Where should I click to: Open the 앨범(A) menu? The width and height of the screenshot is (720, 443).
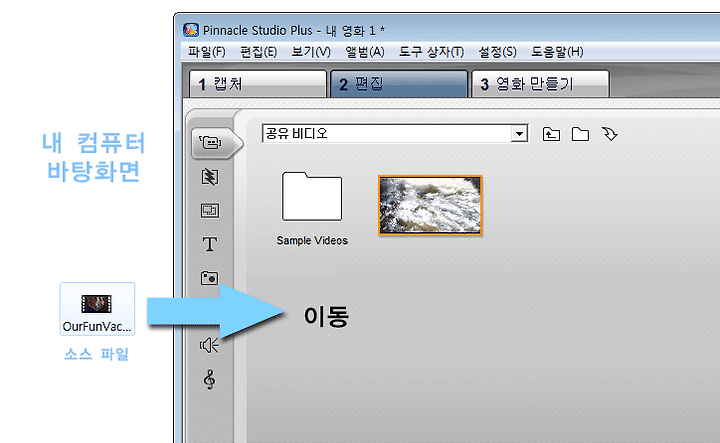pyautogui.click(x=365, y=52)
